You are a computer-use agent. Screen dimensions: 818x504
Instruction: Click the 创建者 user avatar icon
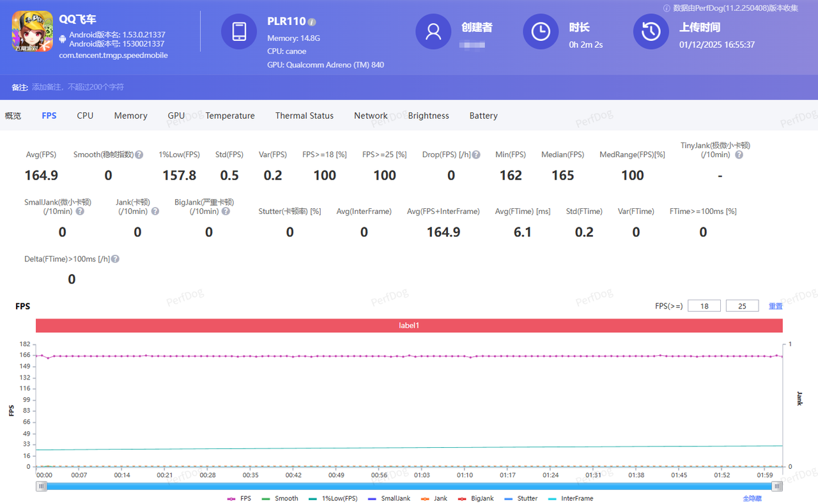click(433, 31)
